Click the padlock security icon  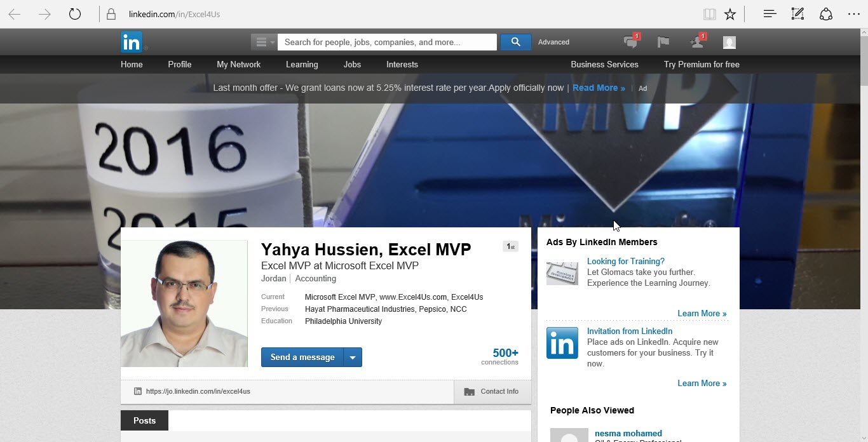coord(111,14)
